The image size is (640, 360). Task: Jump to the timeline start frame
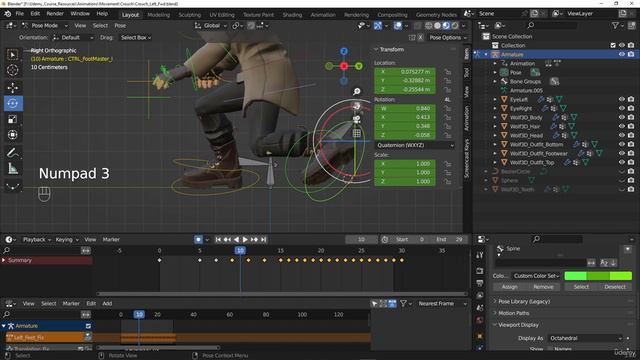coord(218,240)
